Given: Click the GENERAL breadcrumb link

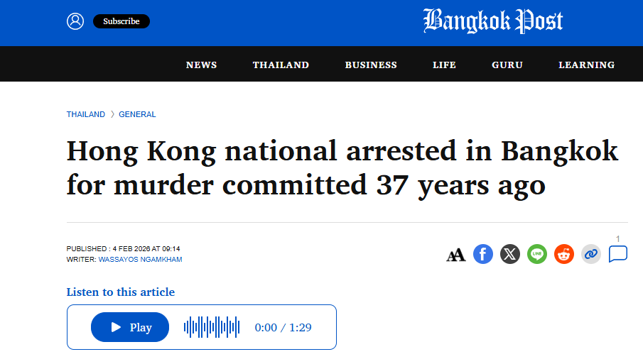Looking at the screenshot, I should coord(137,114).
